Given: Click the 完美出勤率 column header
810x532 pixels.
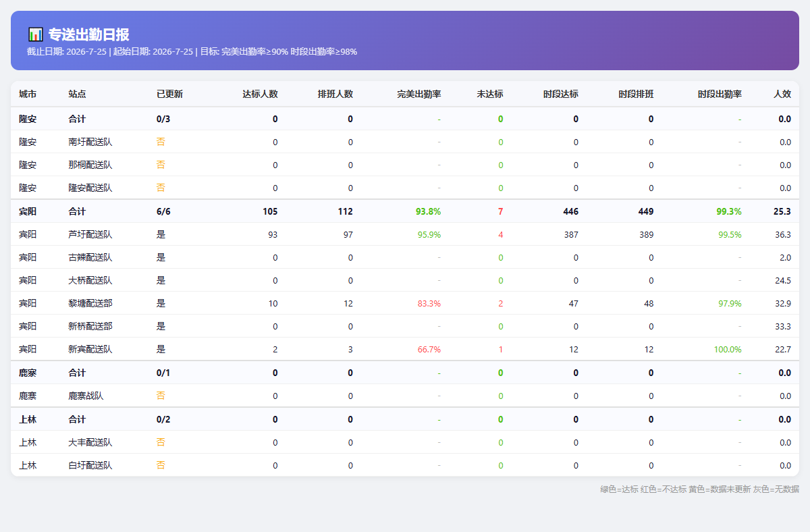Looking at the screenshot, I should (x=419, y=94).
